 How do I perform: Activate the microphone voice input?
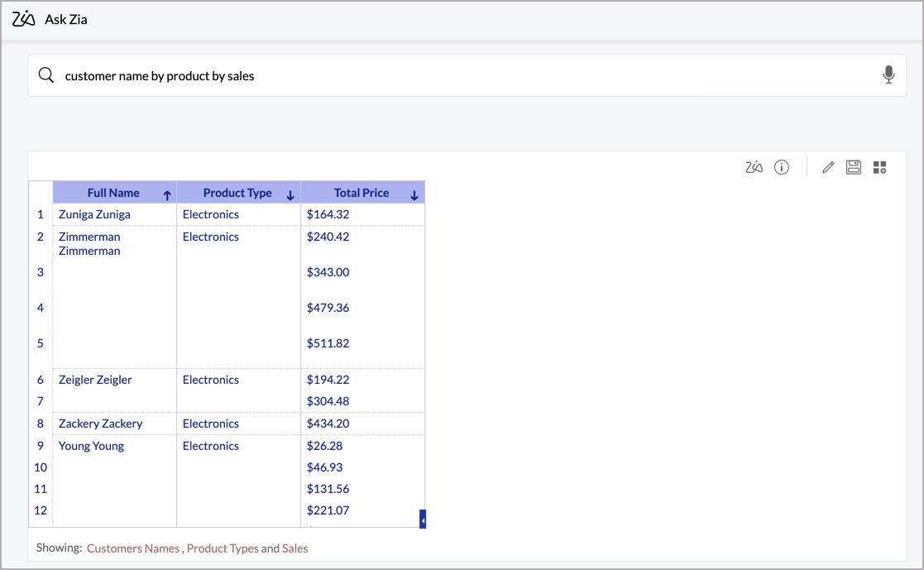[x=888, y=75]
